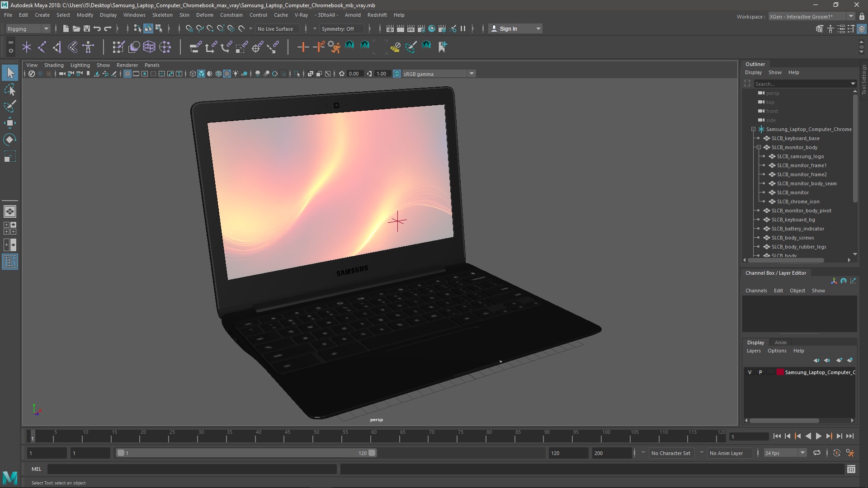Viewport: 868px width, 488px height.
Task: Click the Open Scene folder icon
Action: (x=76, y=28)
